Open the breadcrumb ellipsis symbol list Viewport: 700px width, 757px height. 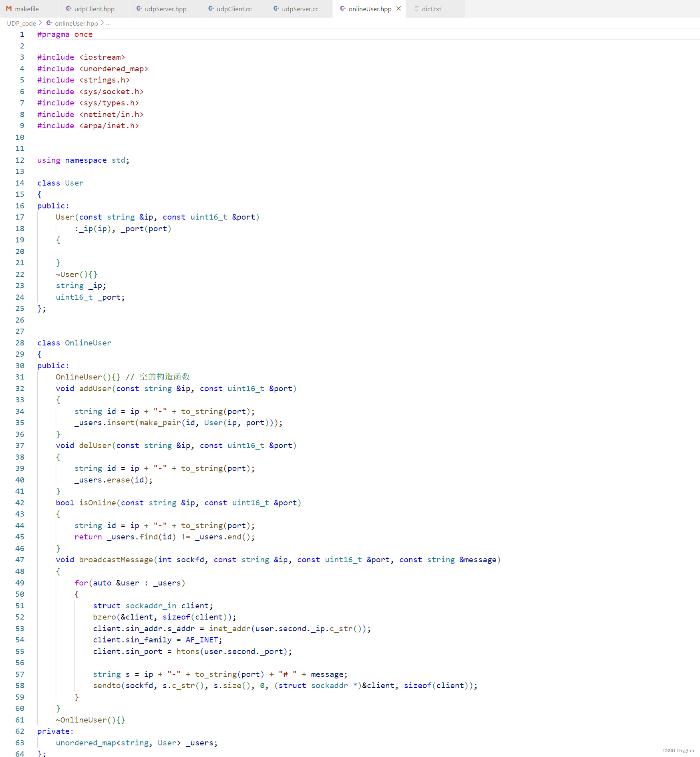click(108, 23)
